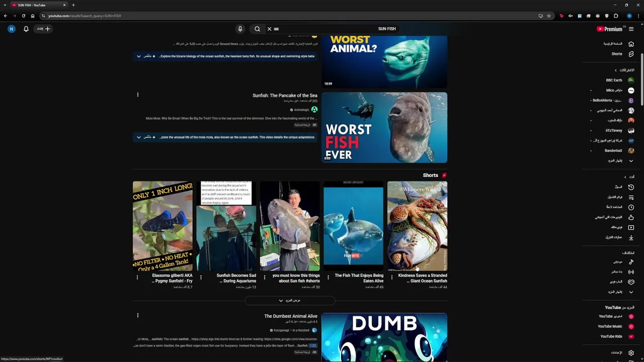Image resolution: width=644 pixels, height=362 pixels.
Task: Open Sunfish: The Pancake of the Sea title
Action: point(285,96)
